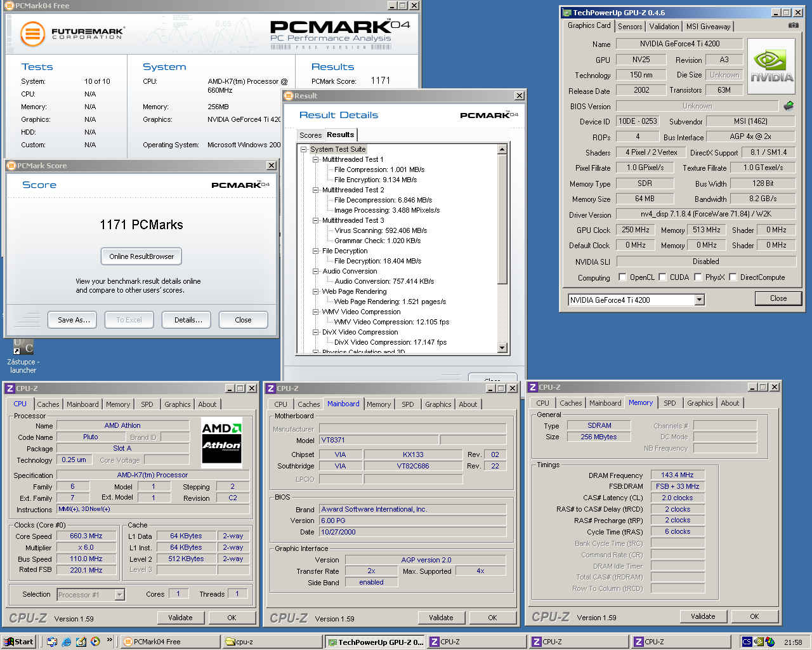Click the BIOS date 10/27/2000 field
Viewport: 812px width, 650px height.
point(413,532)
